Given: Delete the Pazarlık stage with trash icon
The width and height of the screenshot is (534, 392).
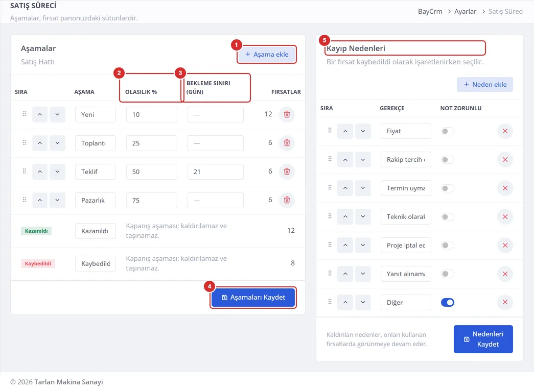Looking at the screenshot, I should [287, 200].
